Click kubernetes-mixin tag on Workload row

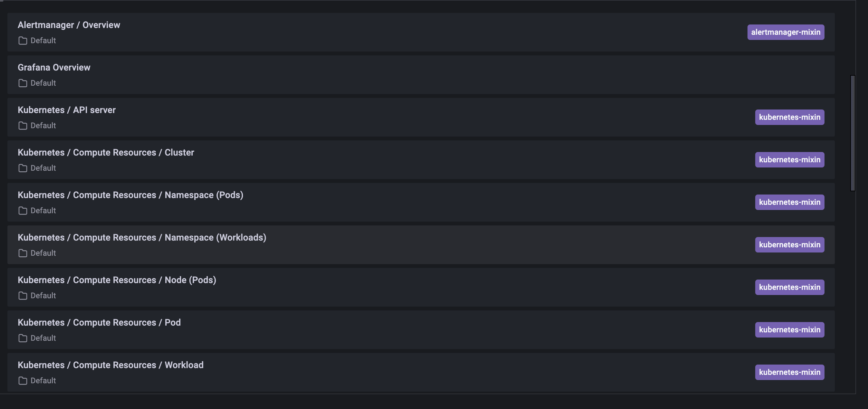coord(789,372)
